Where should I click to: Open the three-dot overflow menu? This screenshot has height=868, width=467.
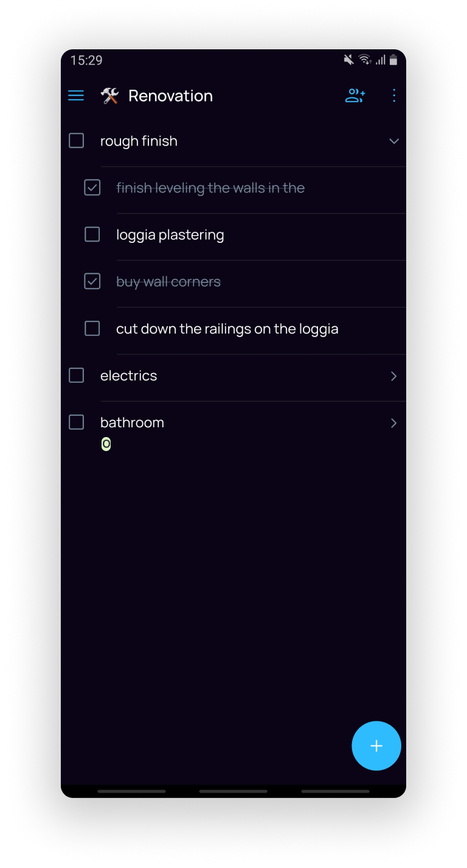(x=394, y=96)
